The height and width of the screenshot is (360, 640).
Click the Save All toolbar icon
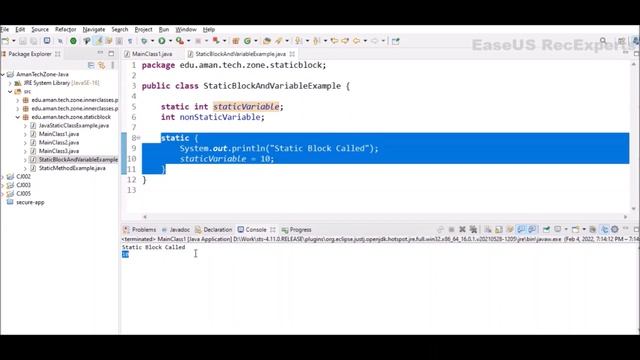click(x=34, y=41)
